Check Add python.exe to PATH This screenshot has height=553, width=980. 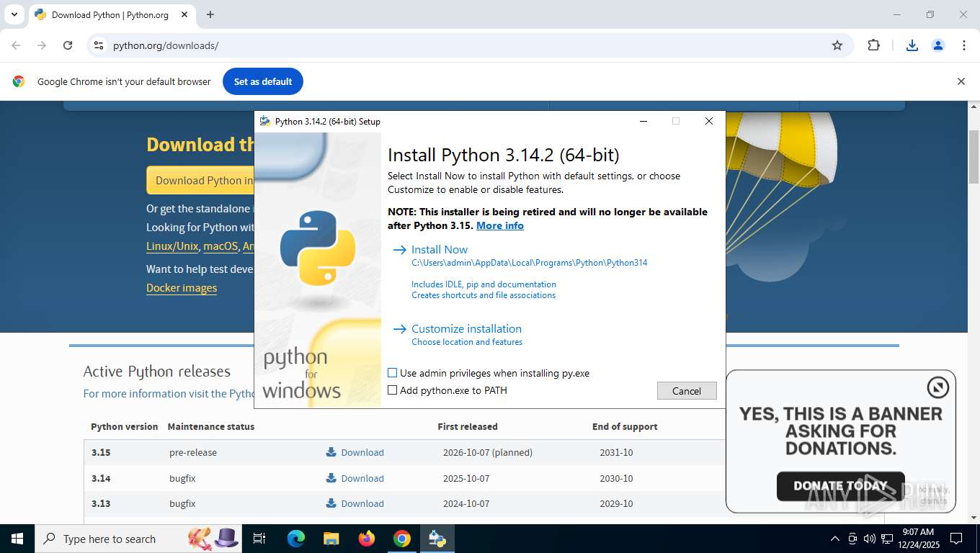(393, 390)
